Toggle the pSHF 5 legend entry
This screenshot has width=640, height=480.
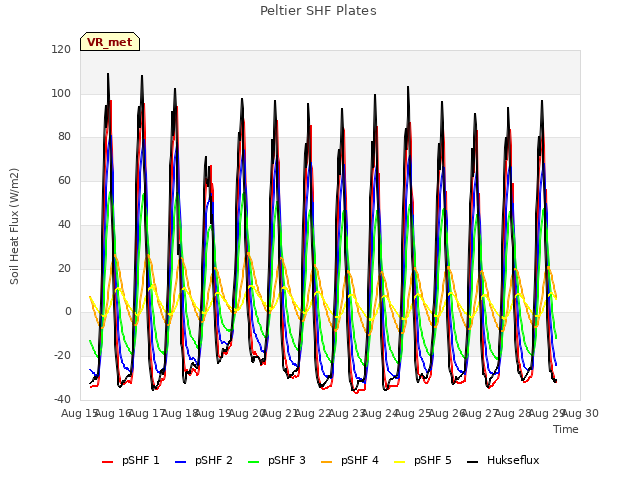423,460
